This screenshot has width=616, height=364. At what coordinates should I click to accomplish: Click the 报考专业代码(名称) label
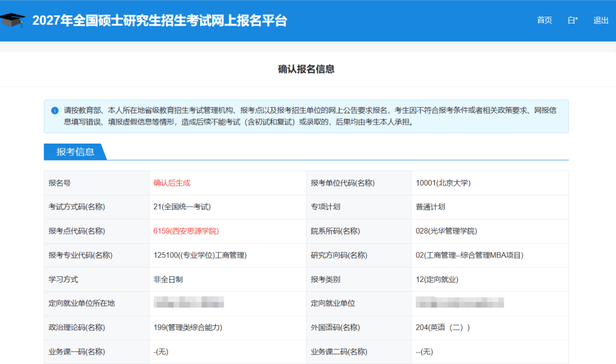pos(80,255)
